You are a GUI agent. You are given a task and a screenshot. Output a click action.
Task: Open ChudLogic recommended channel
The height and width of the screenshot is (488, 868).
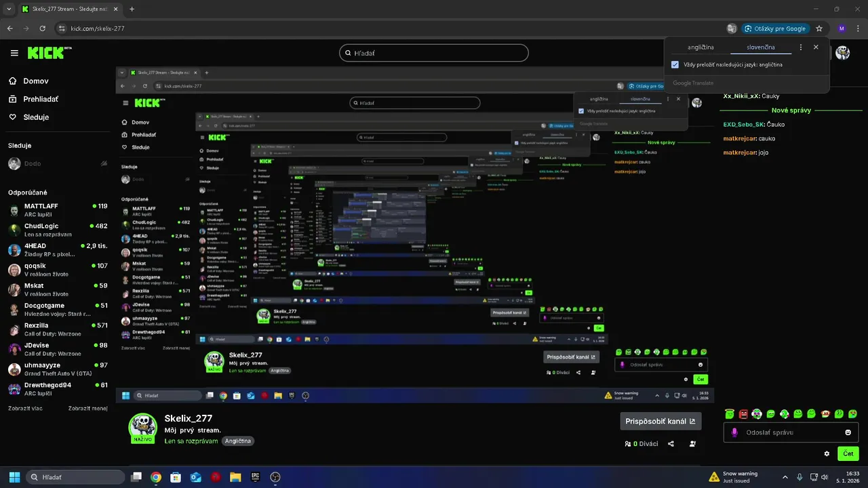click(58, 230)
